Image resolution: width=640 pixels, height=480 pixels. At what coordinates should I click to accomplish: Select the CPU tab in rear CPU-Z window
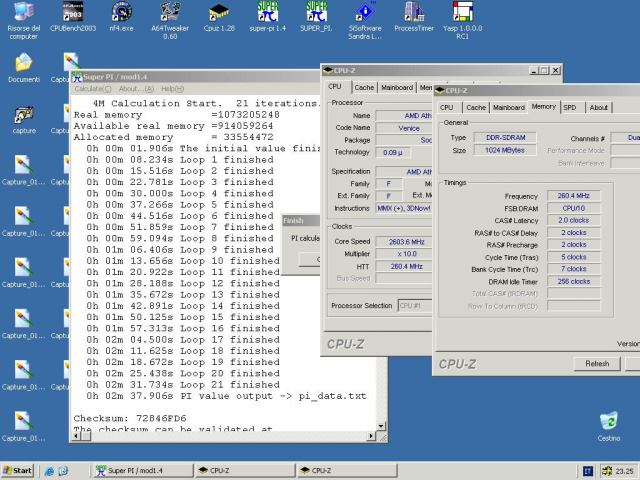click(335, 87)
